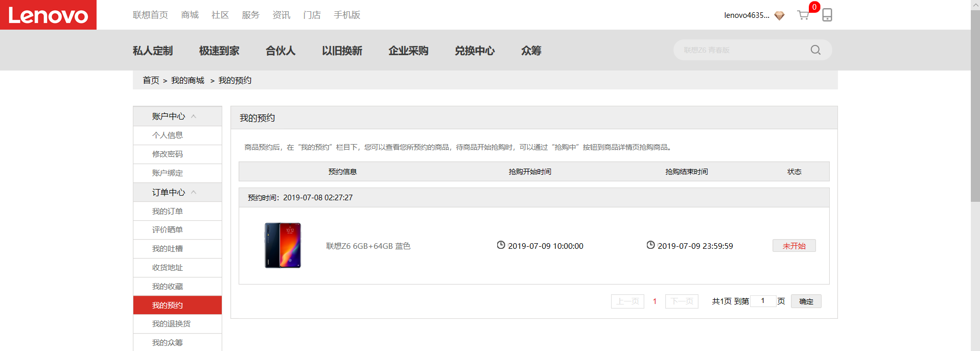980x351 pixels.
Task: Click the lenovo4635... account name
Action: [x=746, y=15]
